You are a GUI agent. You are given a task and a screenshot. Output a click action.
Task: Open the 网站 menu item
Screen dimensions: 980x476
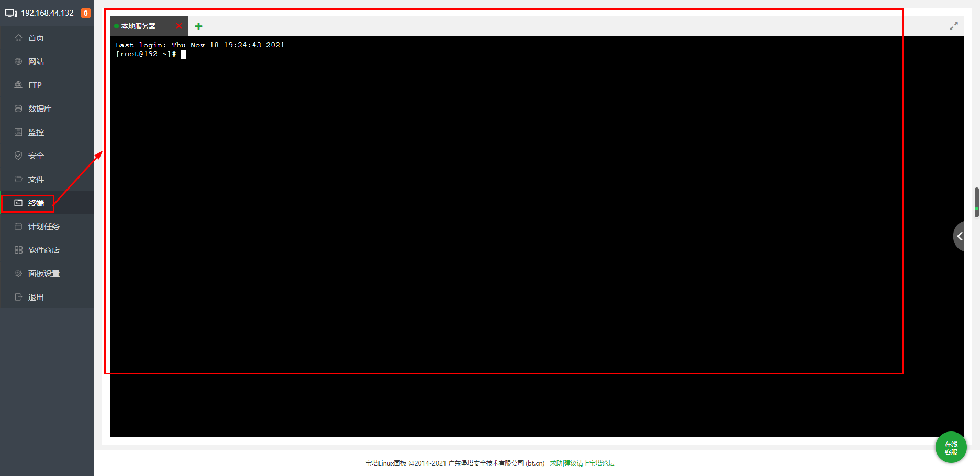click(47, 61)
